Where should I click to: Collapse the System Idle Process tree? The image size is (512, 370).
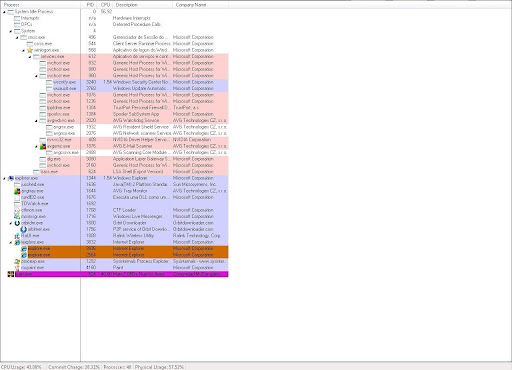pos(4,12)
